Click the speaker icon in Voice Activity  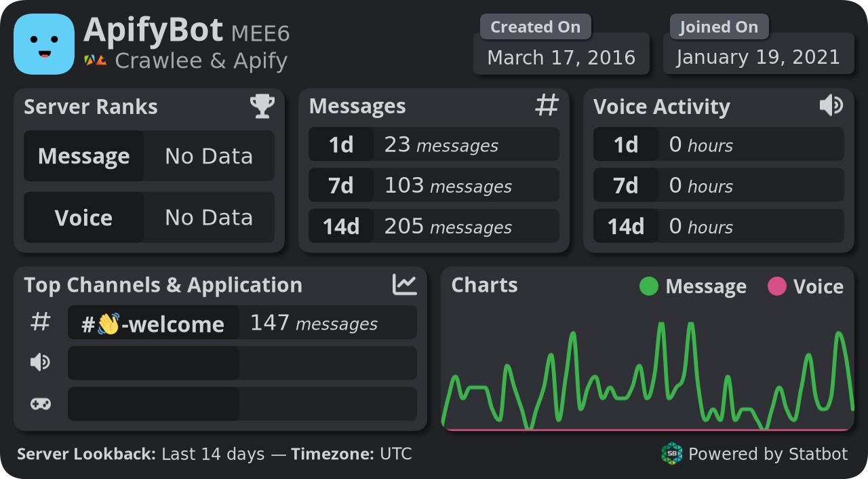(x=831, y=105)
